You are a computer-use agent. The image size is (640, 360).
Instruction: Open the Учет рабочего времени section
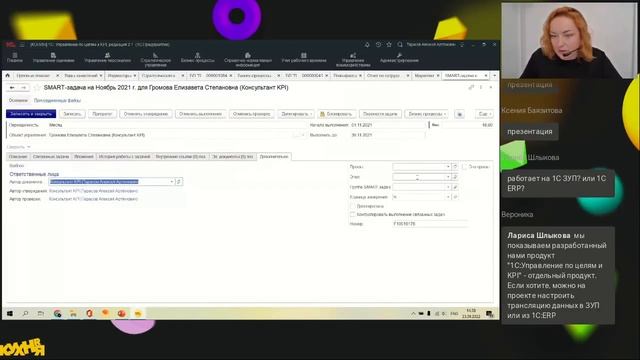point(304,58)
